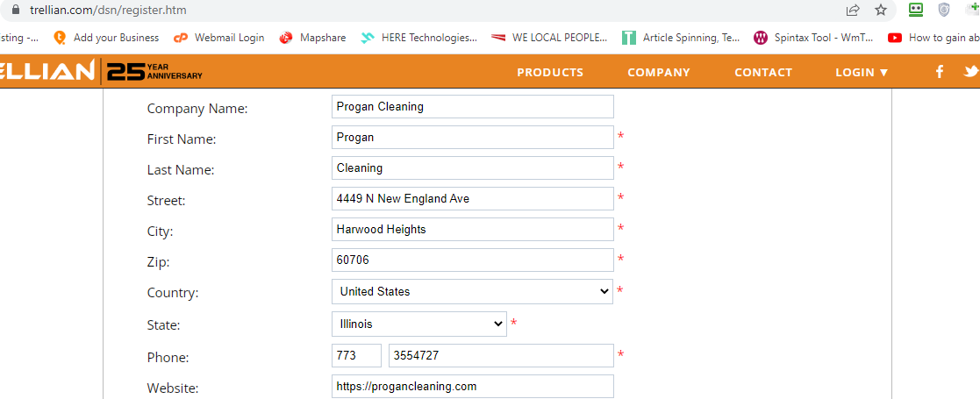
Task: Expand the State dropdown showing Illinois
Action: (x=419, y=324)
